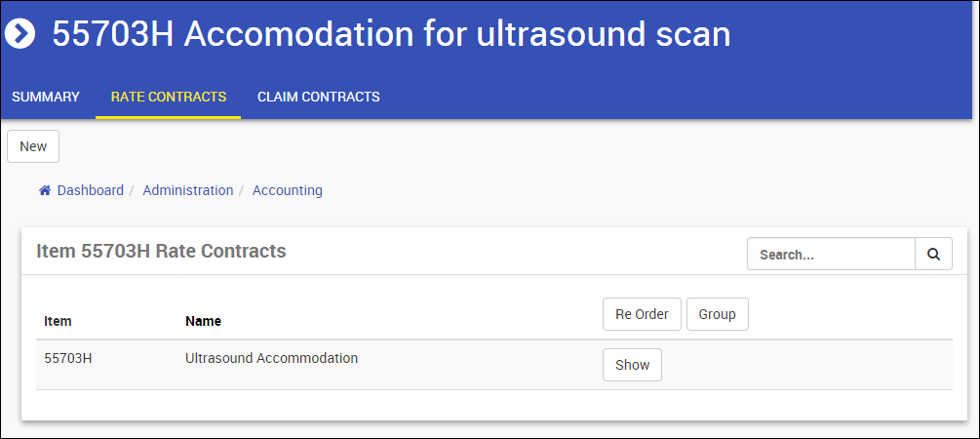
Task: Click the Name column header
Action: [203, 321]
